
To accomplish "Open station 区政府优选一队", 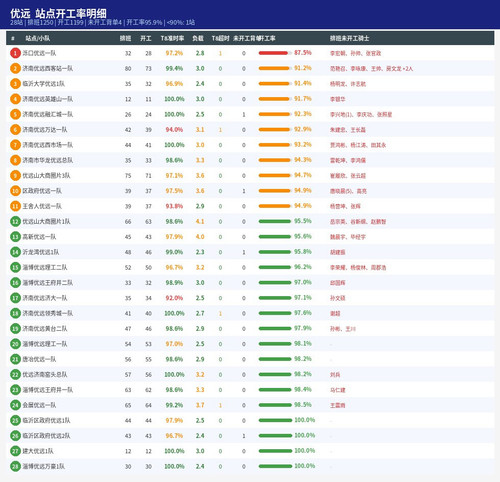I will click(42, 191).
